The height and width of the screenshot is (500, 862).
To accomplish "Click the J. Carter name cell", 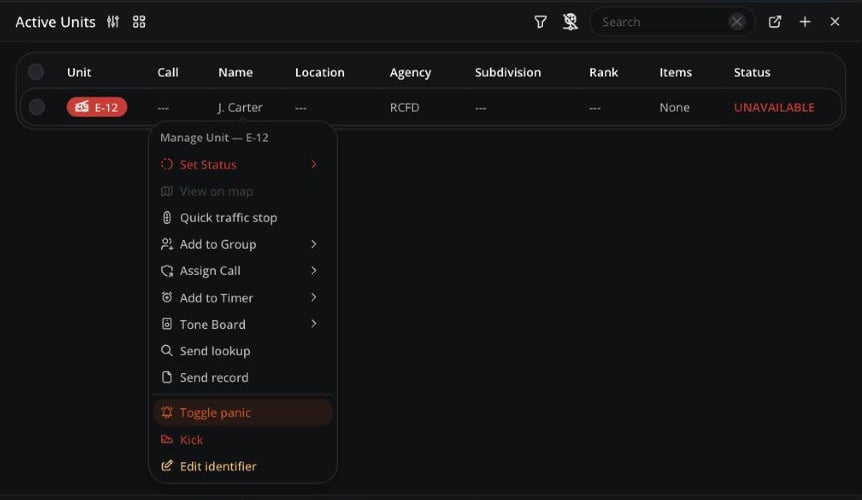I will pyautogui.click(x=240, y=108).
